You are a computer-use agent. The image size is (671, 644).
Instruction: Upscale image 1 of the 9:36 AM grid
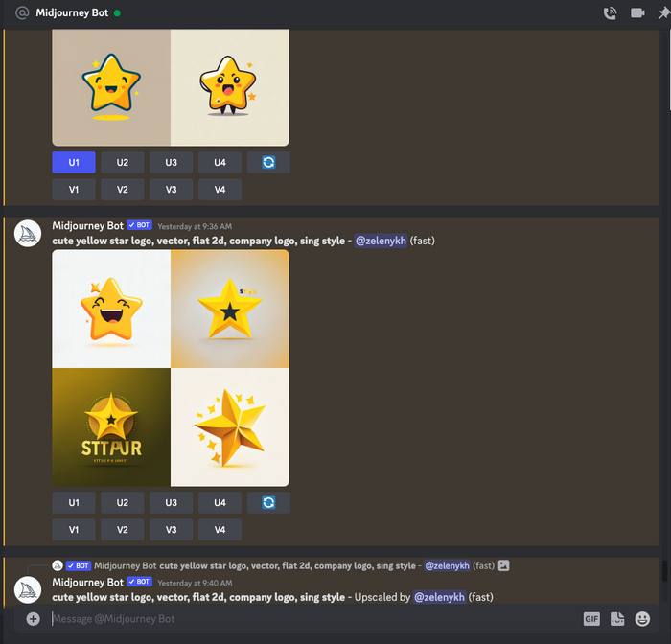click(74, 502)
